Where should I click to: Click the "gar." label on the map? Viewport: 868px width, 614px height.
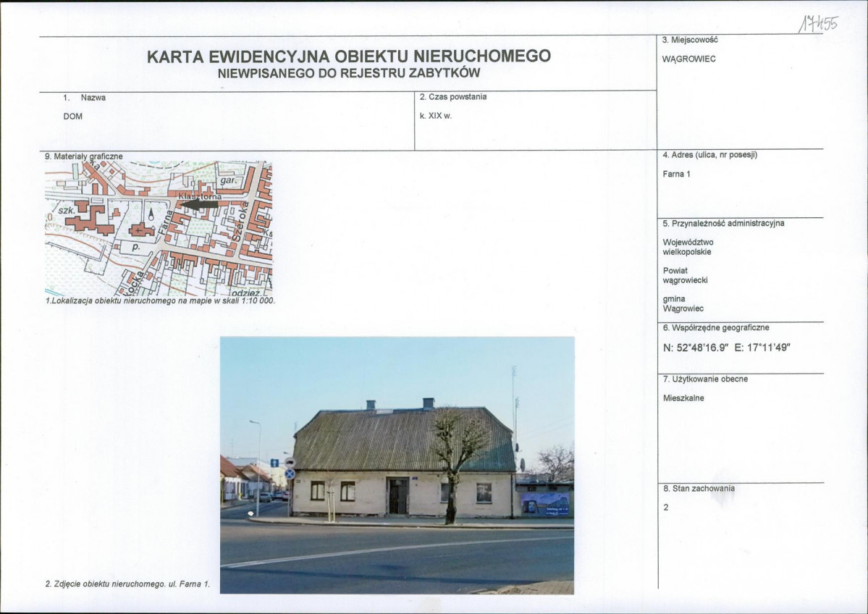tap(228, 180)
